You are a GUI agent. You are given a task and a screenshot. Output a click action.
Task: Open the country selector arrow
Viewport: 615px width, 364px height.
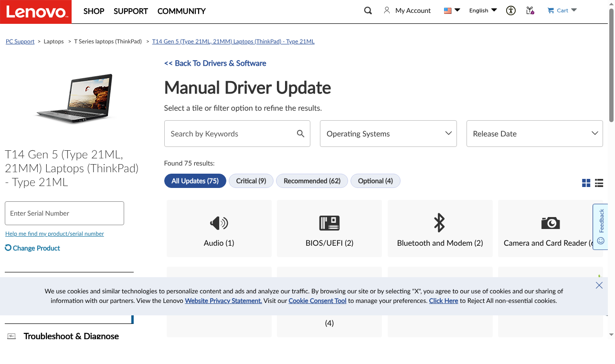pos(457,10)
